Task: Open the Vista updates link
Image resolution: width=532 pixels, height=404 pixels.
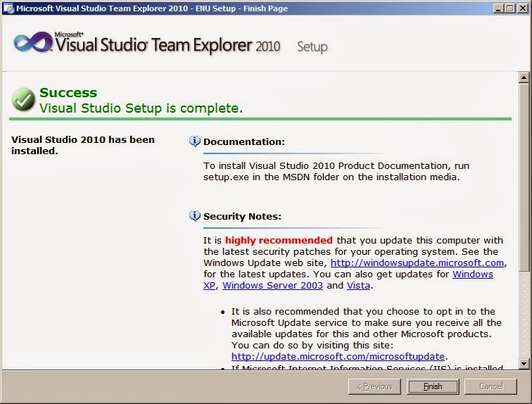Action: [358, 285]
